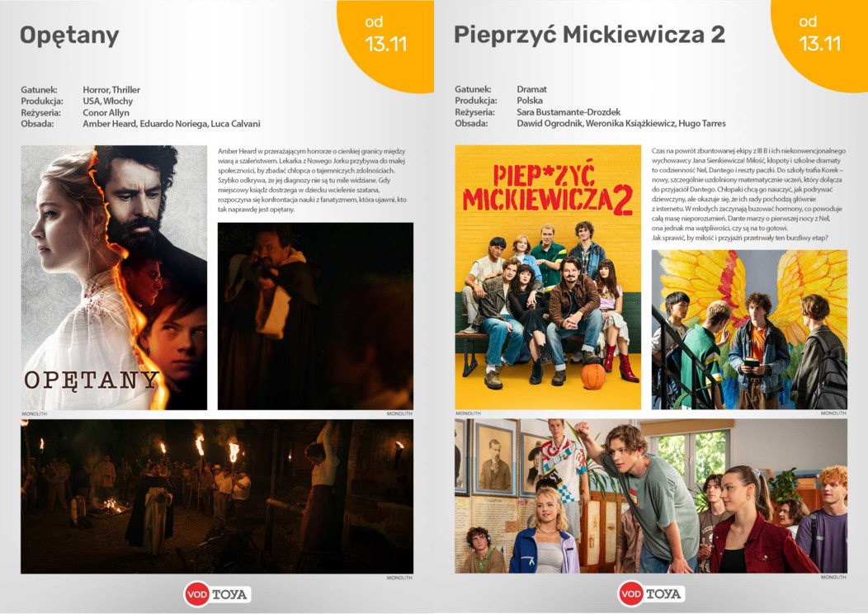Screen dimensions: 868x614
Task: Click cast list starting with Dawid Ogrodnik
Action: (x=621, y=124)
